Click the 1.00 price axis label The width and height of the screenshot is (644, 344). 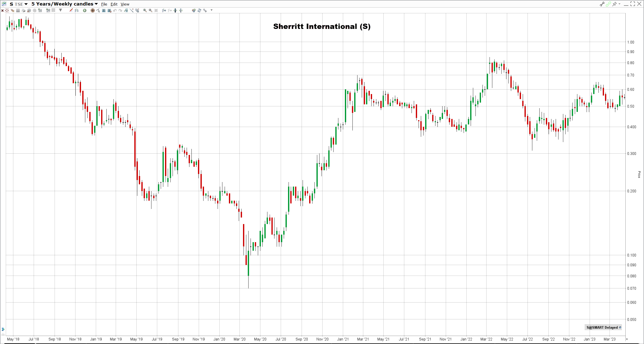[x=630, y=42]
